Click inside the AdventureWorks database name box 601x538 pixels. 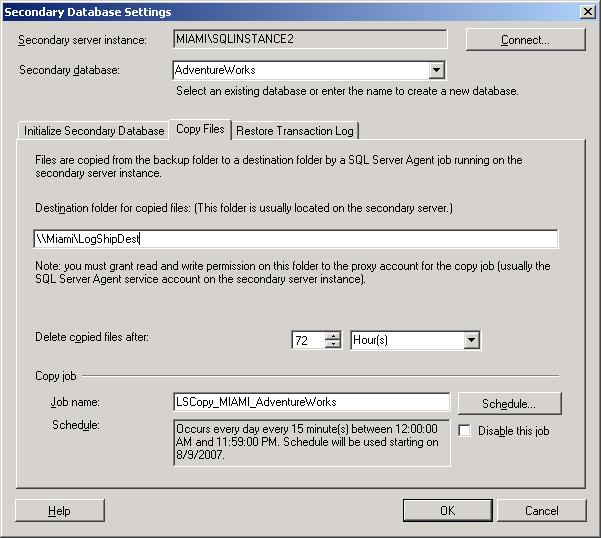[x=300, y=71]
